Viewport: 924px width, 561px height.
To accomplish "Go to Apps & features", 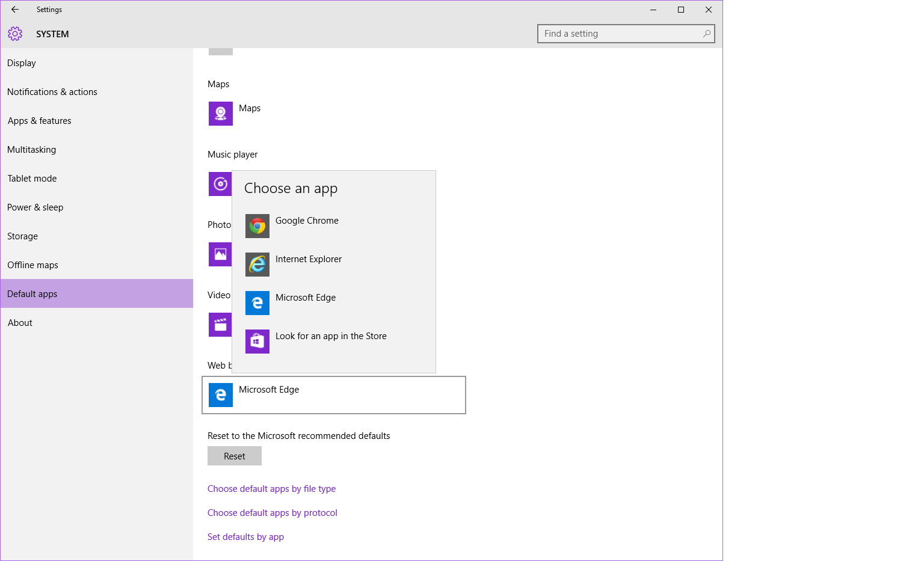I will [97, 121].
